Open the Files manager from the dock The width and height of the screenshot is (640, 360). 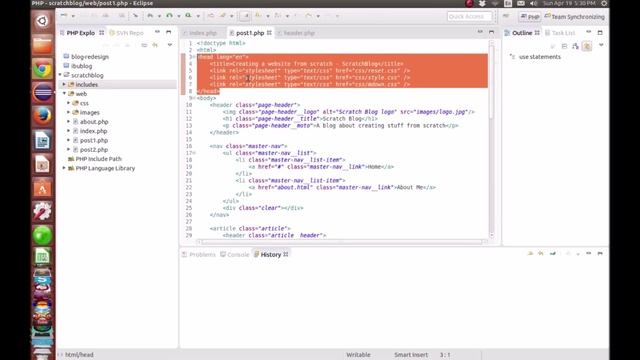[42, 45]
